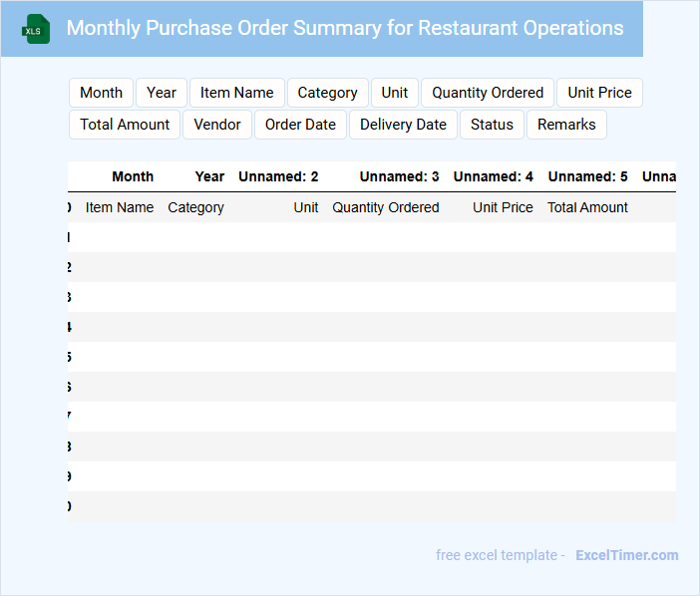Image resolution: width=700 pixels, height=596 pixels.
Task: Open the ExcelTimer.com link
Action: click(x=626, y=555)
